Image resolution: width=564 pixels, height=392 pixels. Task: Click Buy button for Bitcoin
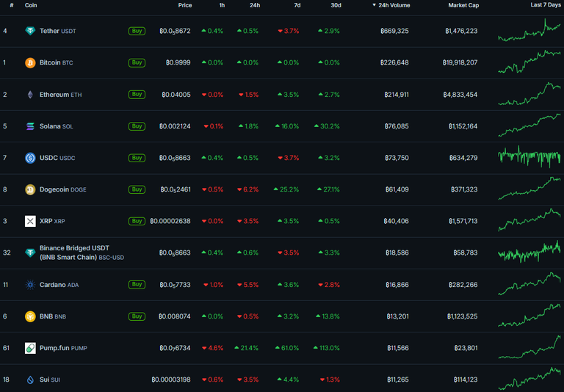pyautogui.click(x=137, y=62)
